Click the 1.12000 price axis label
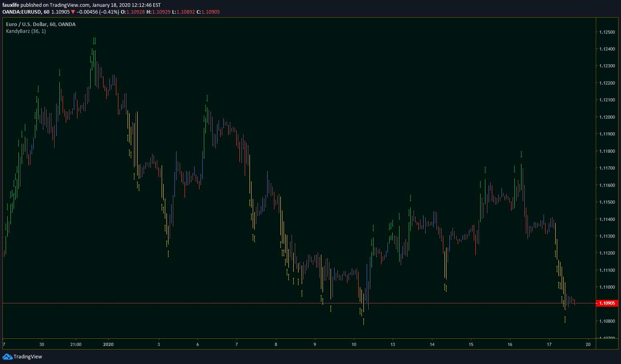 click(607, 117)
